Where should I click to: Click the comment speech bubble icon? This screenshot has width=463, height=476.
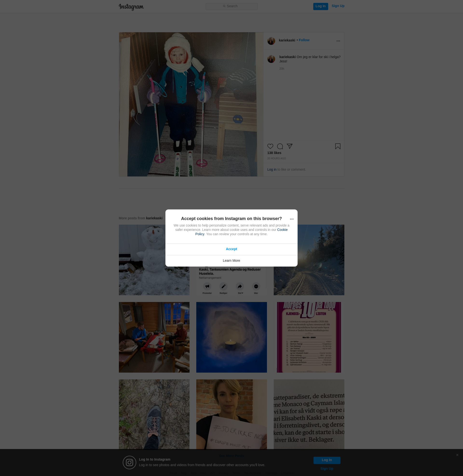click(x=280, y=146)
